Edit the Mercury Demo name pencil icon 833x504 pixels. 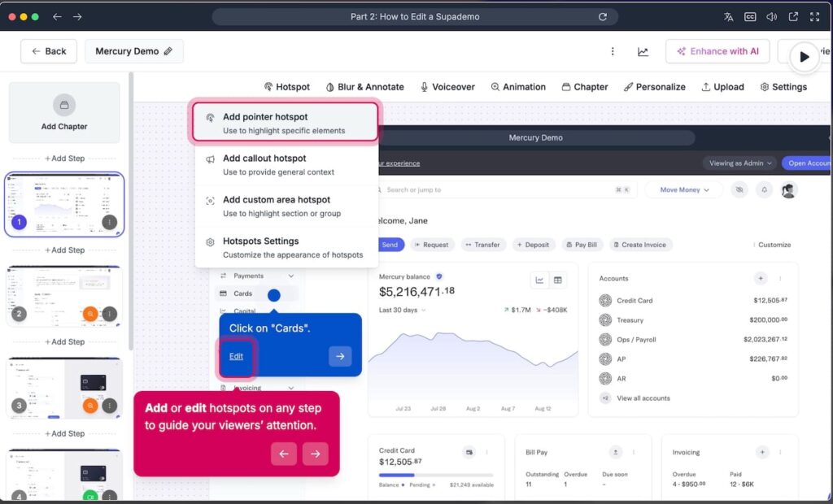(x=168, y=51)
